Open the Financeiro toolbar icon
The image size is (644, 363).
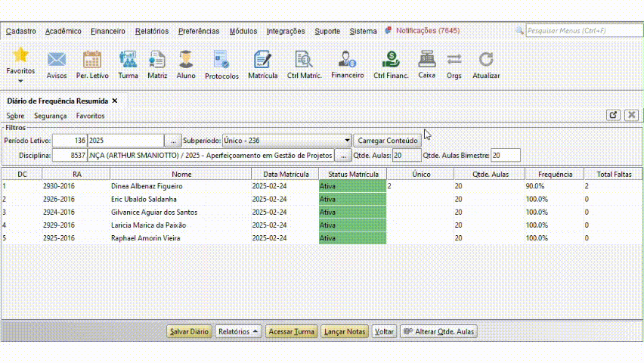pos(347,59)
